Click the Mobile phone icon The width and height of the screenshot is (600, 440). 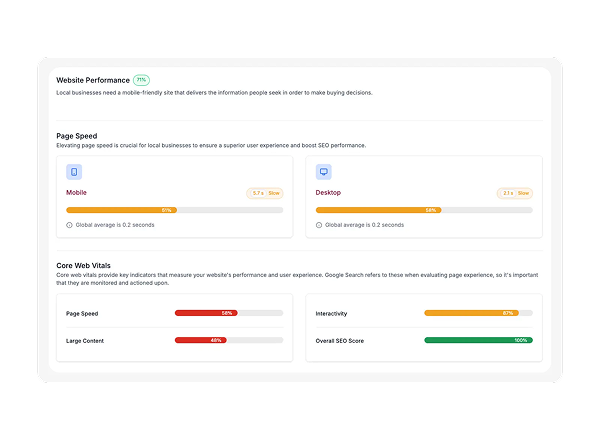point(74,172)
